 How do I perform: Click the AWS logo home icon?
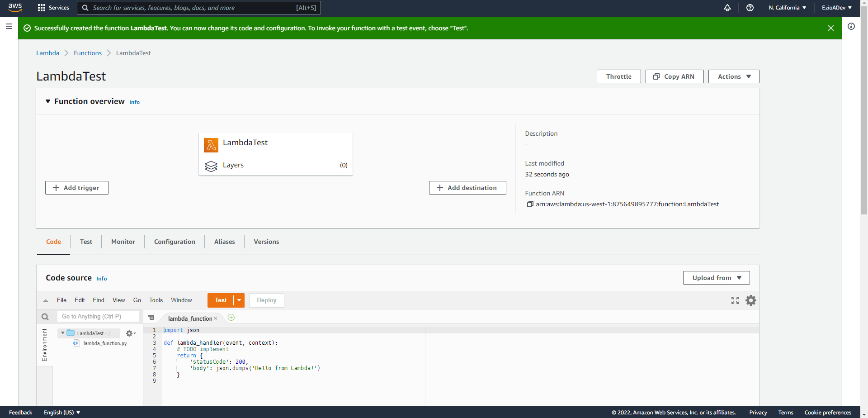point(15,8)
